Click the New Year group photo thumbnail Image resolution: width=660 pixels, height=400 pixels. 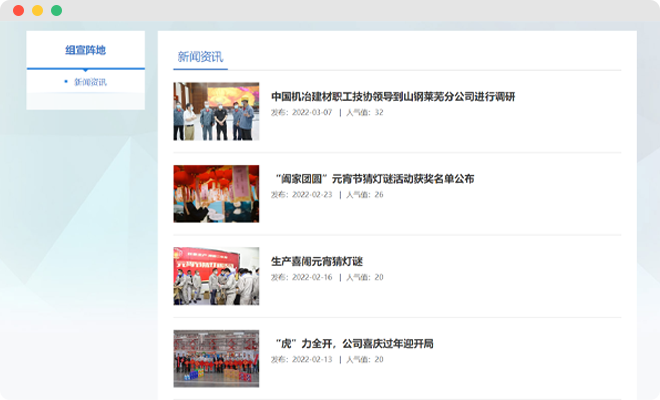coord(216,359)
